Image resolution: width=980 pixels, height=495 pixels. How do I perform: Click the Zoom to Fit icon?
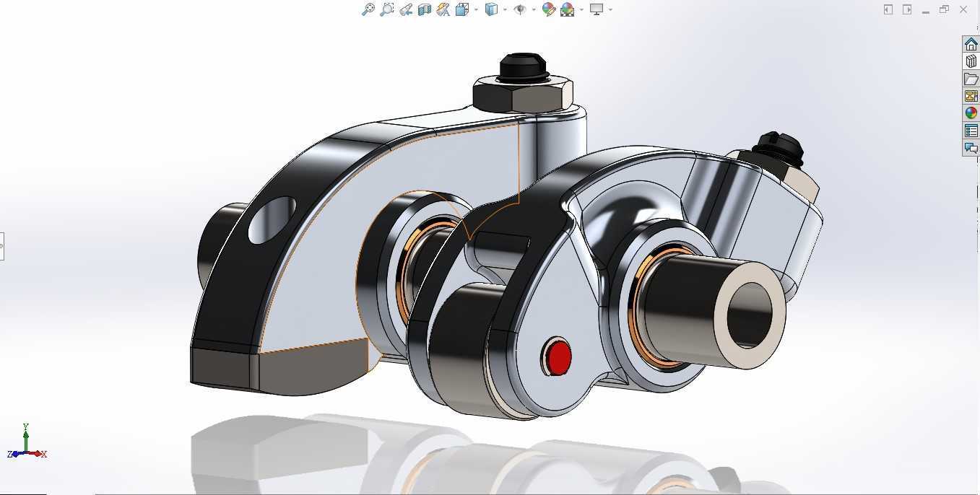point(368,9)
